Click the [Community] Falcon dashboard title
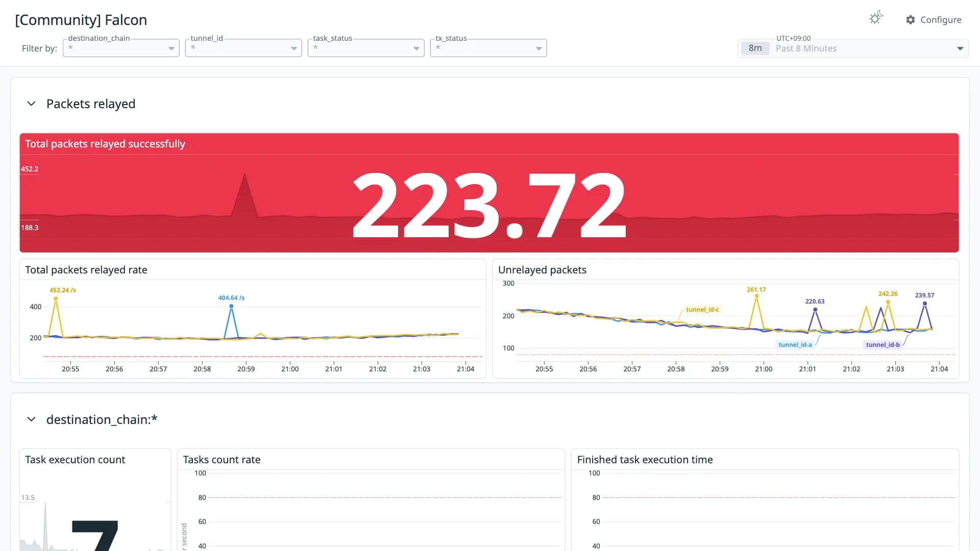Viewport: 980px width, 551px height. coord(81,20)
